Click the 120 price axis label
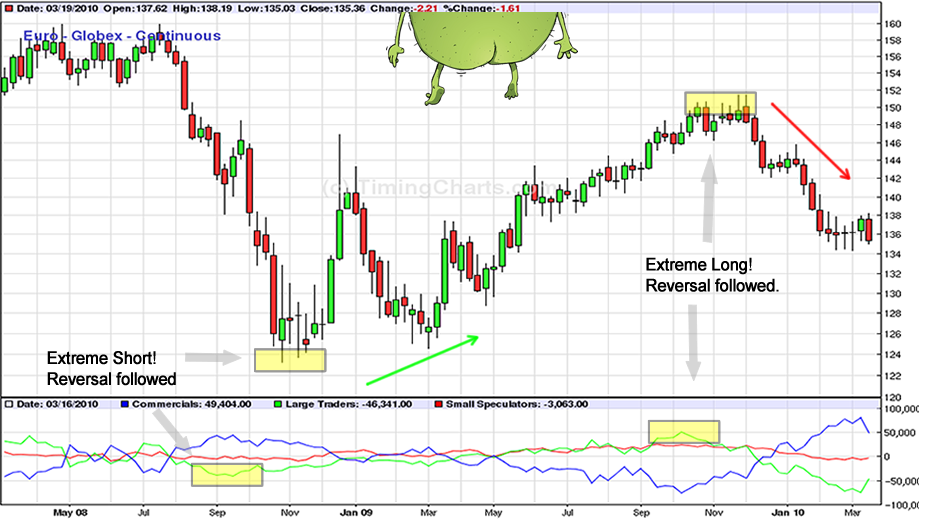The width and height of the screenshot is (925, 525). (x=893, y=398)
